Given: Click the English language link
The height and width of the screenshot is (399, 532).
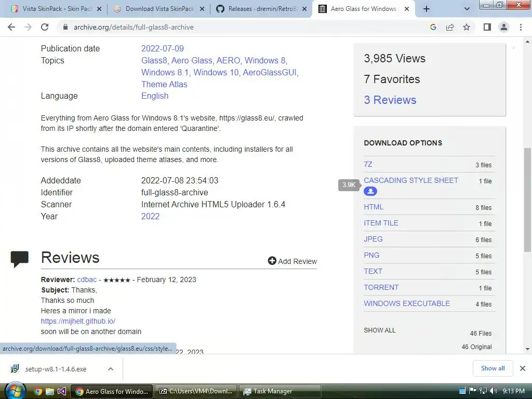Looking at the screenshot, I should pos(155,96).
